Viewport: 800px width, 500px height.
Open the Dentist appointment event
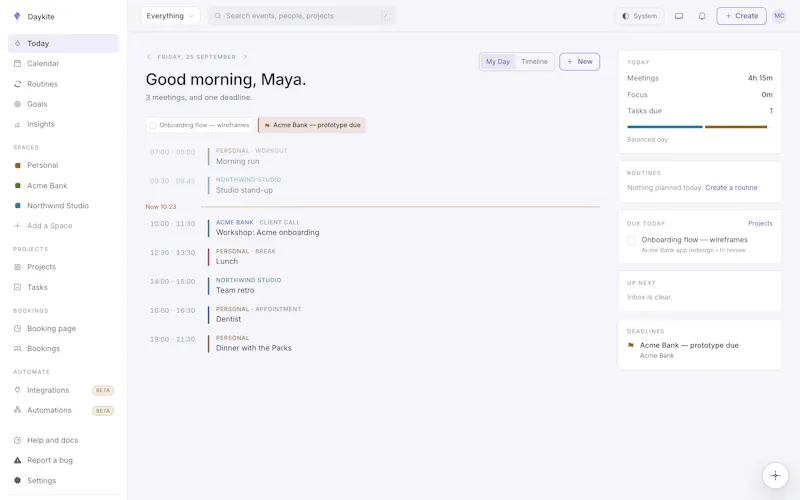[373, 314]
